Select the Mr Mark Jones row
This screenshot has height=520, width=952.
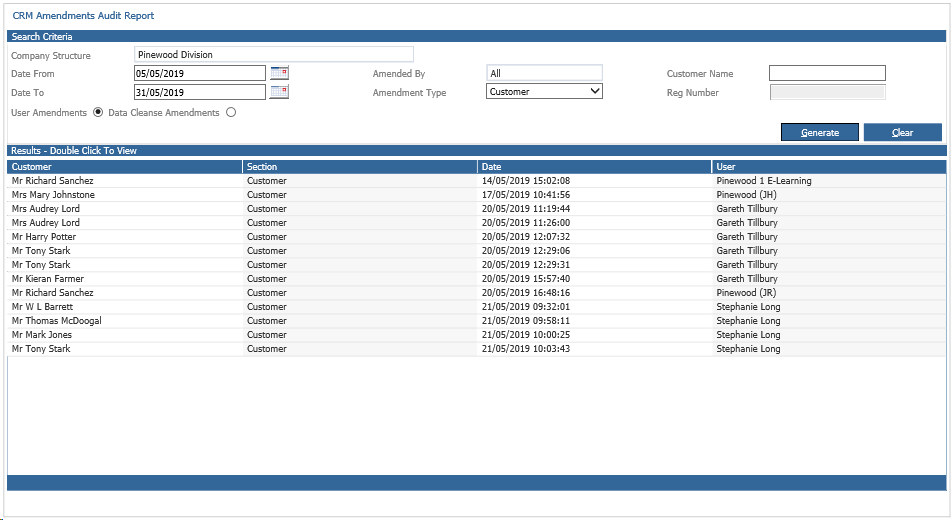[477, 334]
